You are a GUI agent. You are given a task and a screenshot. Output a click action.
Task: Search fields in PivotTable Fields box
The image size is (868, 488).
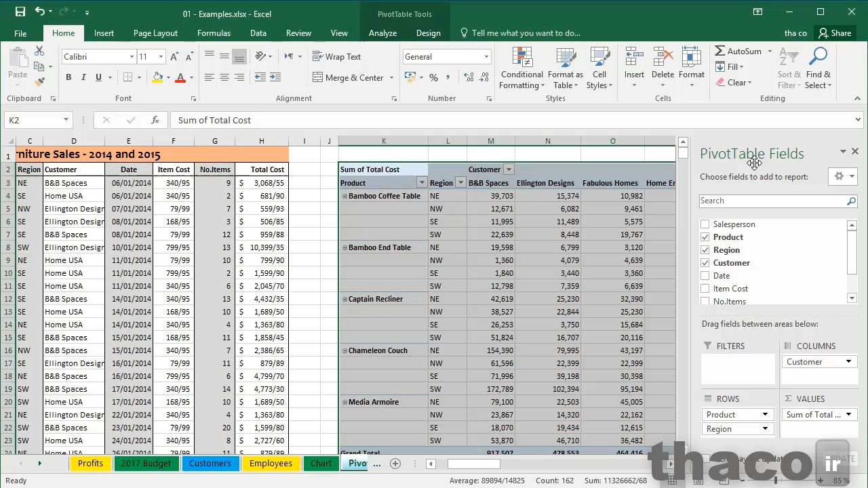coord(778,201)
